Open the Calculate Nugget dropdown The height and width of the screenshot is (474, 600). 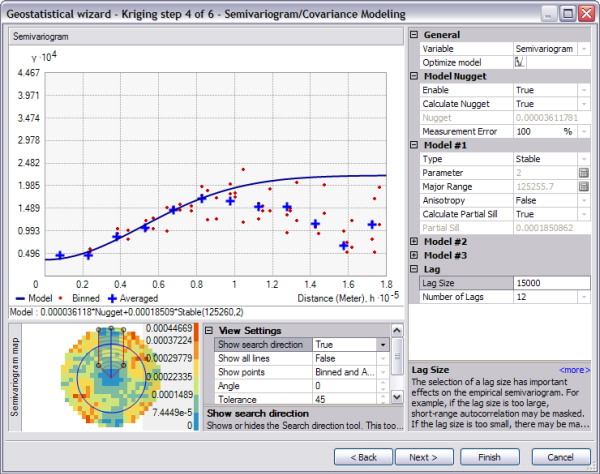click(584, 104)
